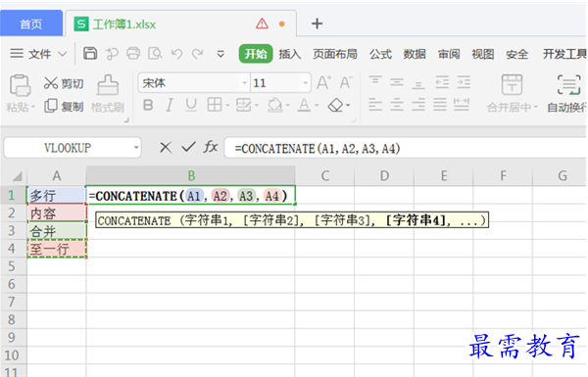Decrease font size with A- icon
Image resolution: width=588 pixels, height=377 pixels.
click(x=346, y=82)
